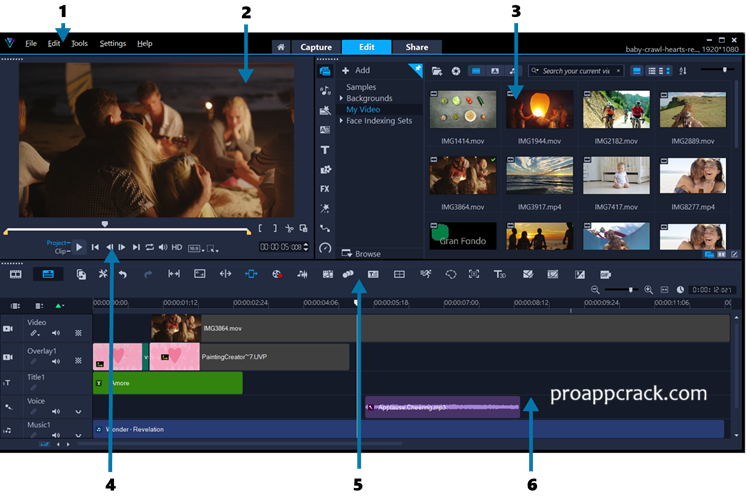750x498 pixels.
Task: Select the My Video library folder
Action: 363,110
